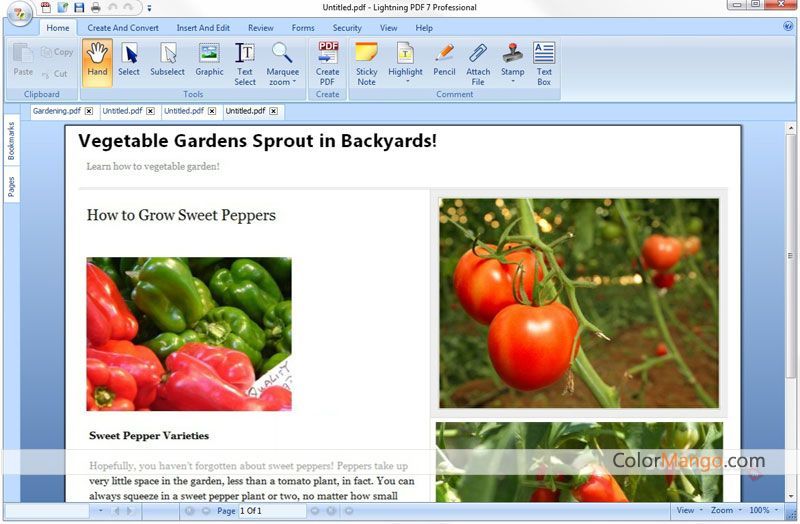Viewport: 800px width, 524px height.
Task: Open the View dropdown in status bar
Action: click(689, 510)
